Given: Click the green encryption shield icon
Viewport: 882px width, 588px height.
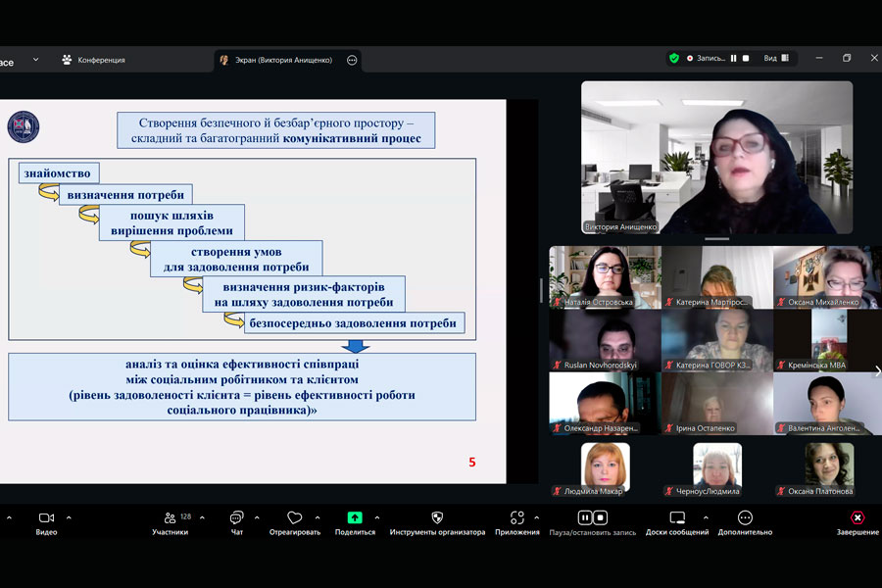Looking at the screenshot, I should [x=674, y=58].
